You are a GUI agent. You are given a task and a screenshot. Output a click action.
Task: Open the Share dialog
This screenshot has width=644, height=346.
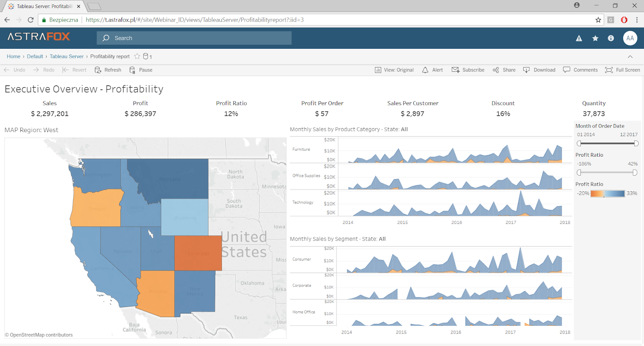coord(504,70)
